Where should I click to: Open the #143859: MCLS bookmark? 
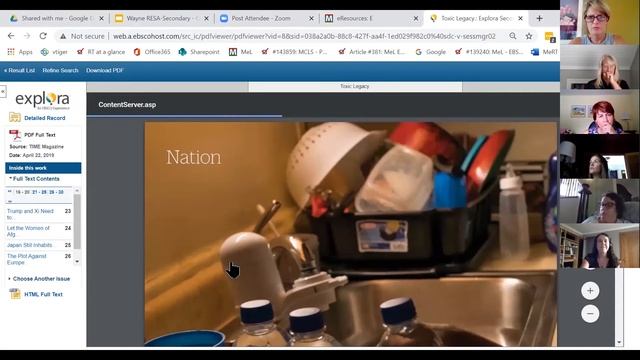coord(294,52)
